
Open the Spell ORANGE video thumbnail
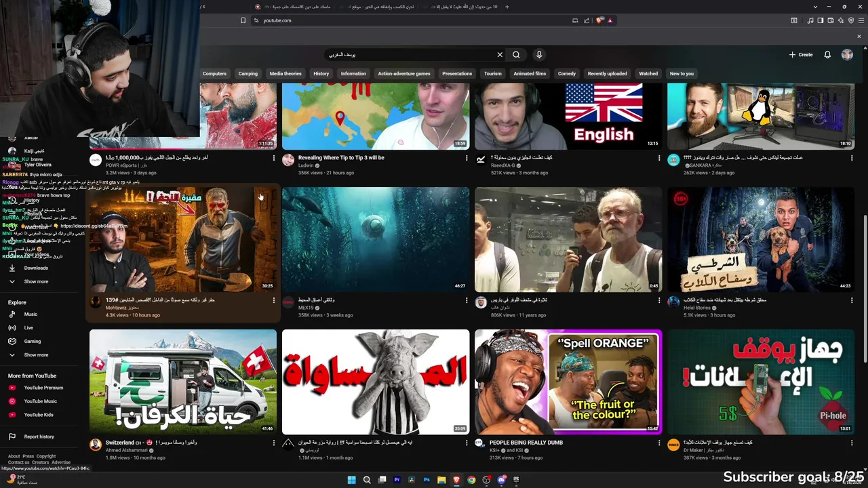(568, 382)
